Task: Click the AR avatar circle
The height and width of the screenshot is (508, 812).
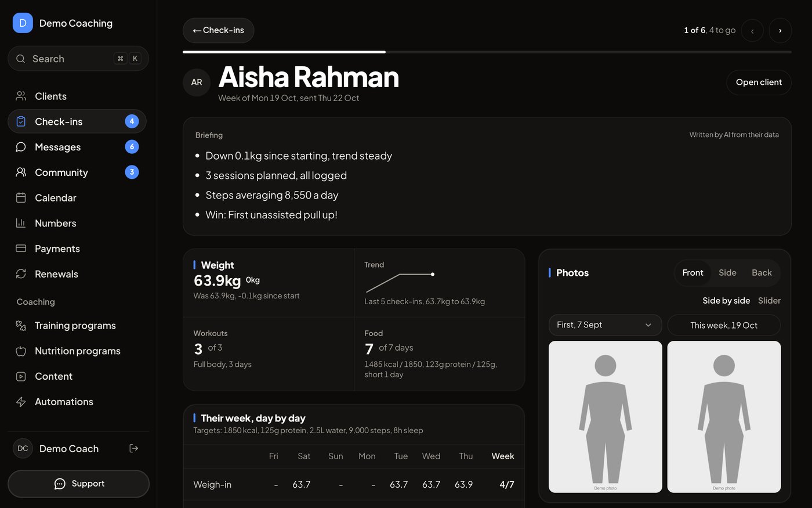Action: pyautogui.click(x=197, y=82)
